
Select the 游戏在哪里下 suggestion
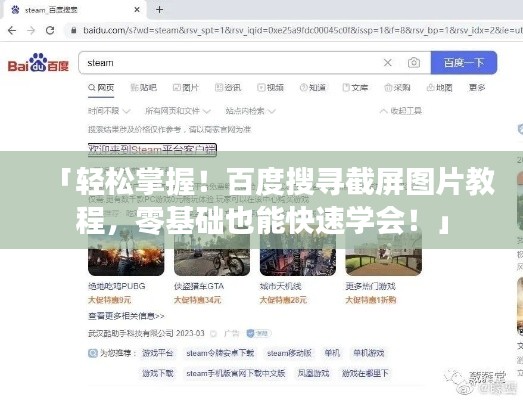coord(365,373)
